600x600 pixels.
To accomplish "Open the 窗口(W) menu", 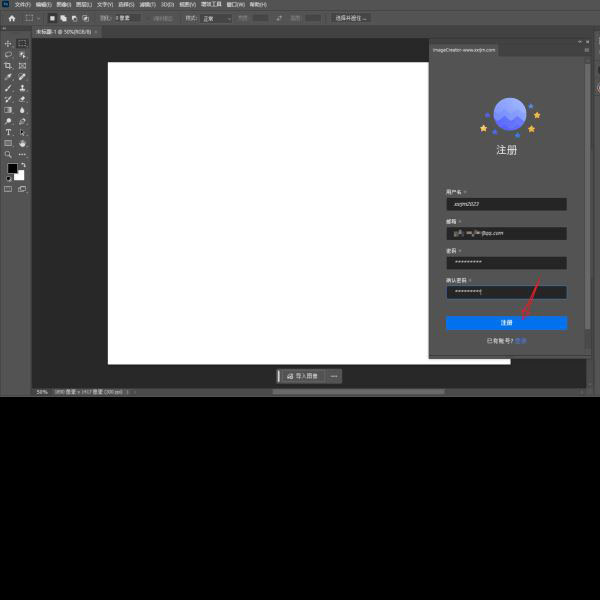I will point(236,5).
